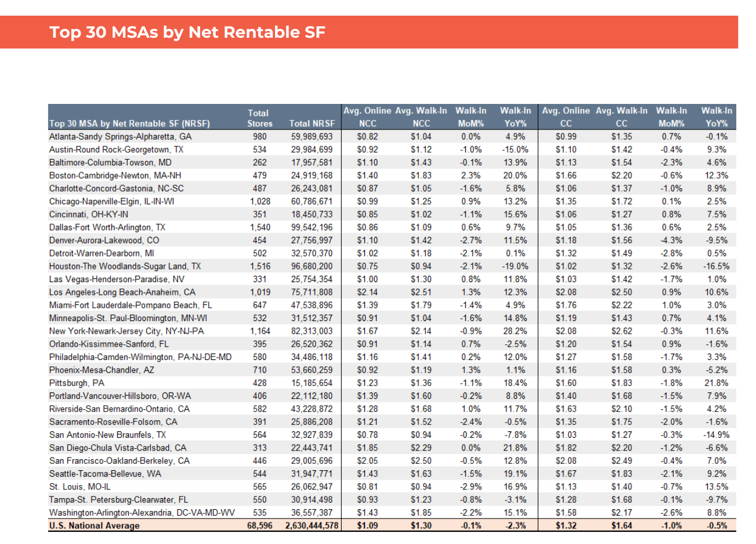Select the St. Louis, MO-IL row label
Viewport: 756px width, 544px height.
coord(79,487)
